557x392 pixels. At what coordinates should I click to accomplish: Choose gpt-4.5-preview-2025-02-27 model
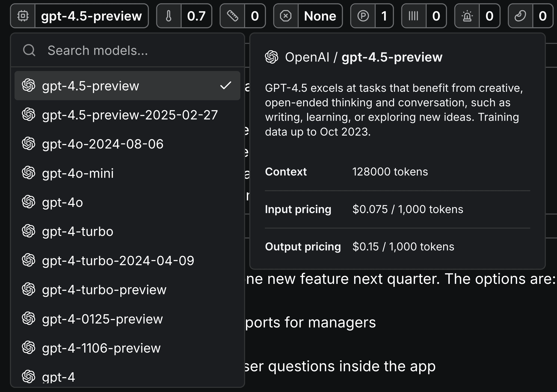click(x=127, y=115)
